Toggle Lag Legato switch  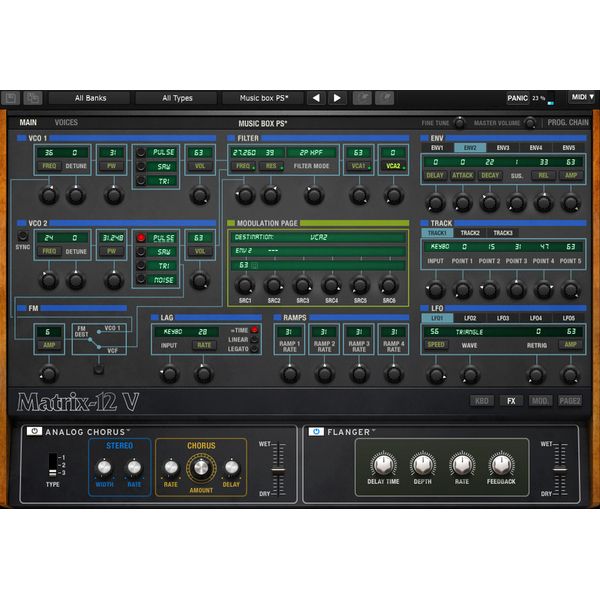(254, 349)
